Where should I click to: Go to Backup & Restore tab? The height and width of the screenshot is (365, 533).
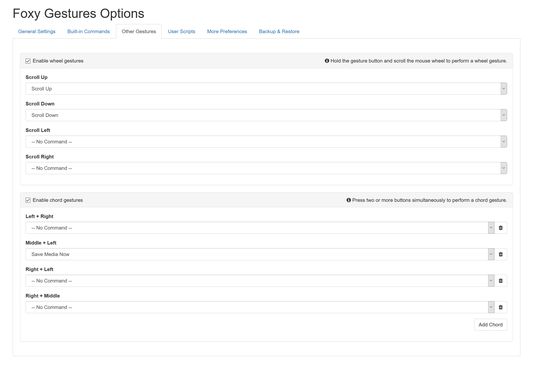[x=279, y=31]
